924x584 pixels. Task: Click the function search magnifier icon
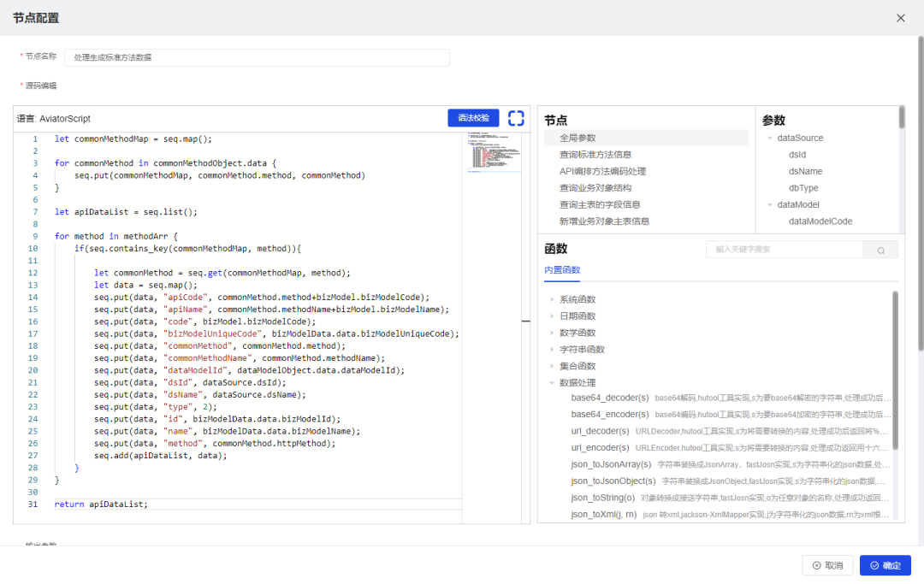click(x=880, y=250)
